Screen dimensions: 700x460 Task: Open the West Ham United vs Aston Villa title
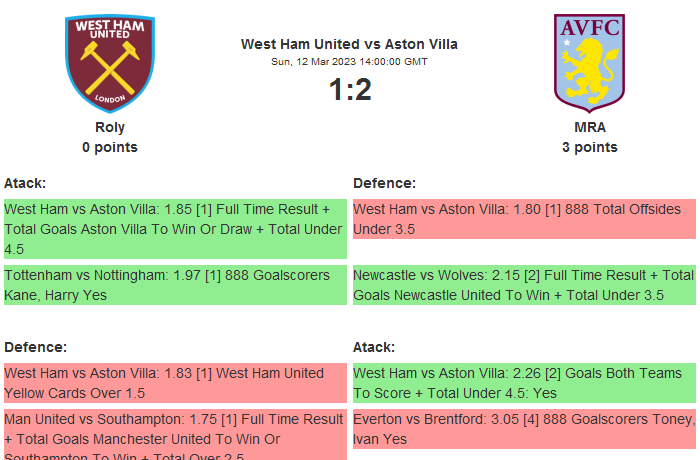349,44
